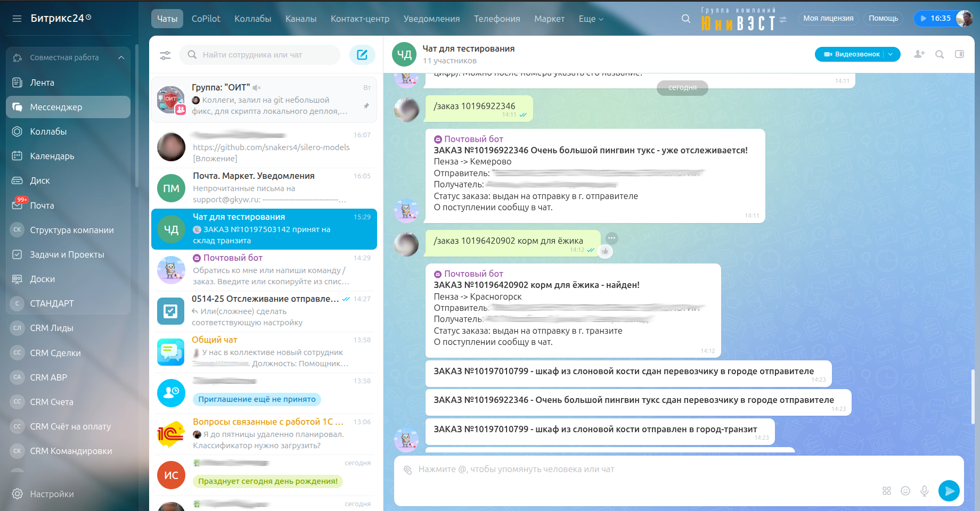
Task: Open the 11 участников member list
Action: point(450,61)
